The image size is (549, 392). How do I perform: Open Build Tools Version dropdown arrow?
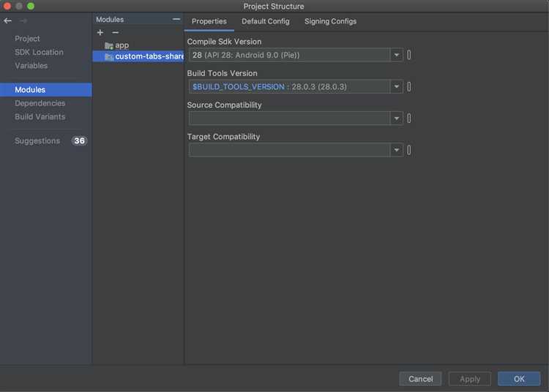396,87
